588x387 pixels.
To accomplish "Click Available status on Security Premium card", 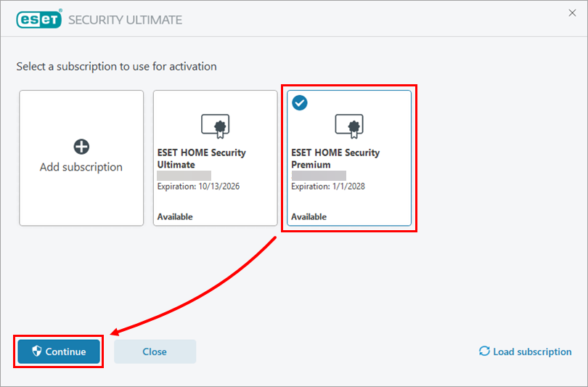I will point(309,216).
